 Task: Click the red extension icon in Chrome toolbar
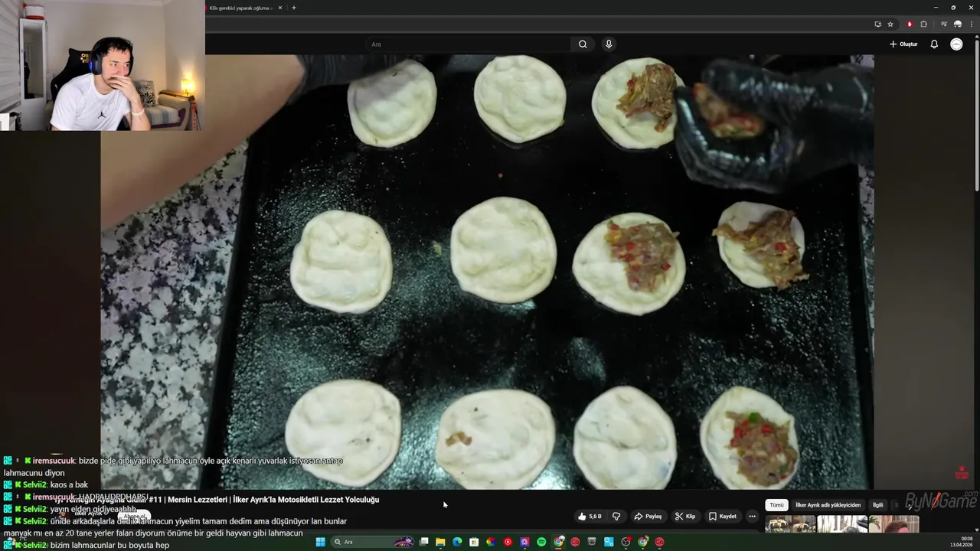910,24
